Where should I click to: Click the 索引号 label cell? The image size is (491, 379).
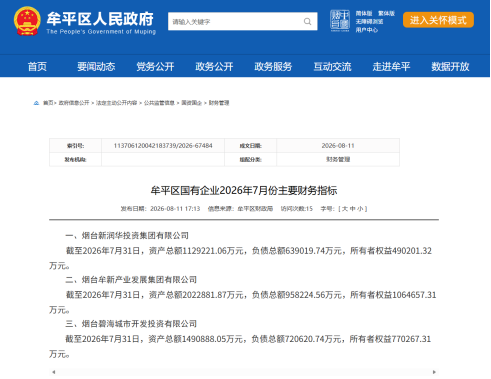[x=75, y=146]
